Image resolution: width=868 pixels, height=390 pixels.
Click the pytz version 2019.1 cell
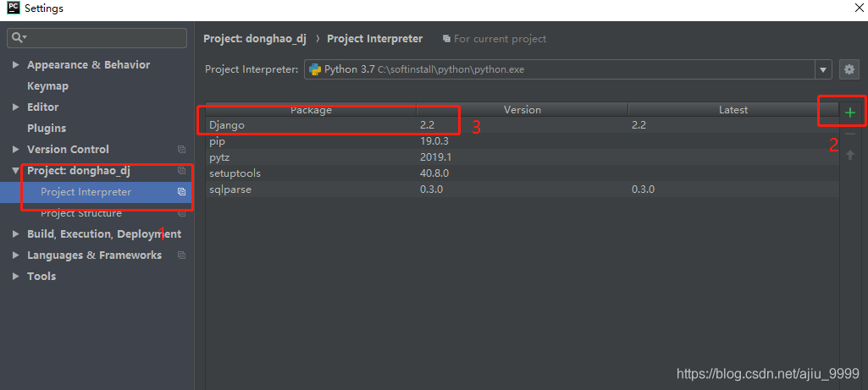(434, 157)
